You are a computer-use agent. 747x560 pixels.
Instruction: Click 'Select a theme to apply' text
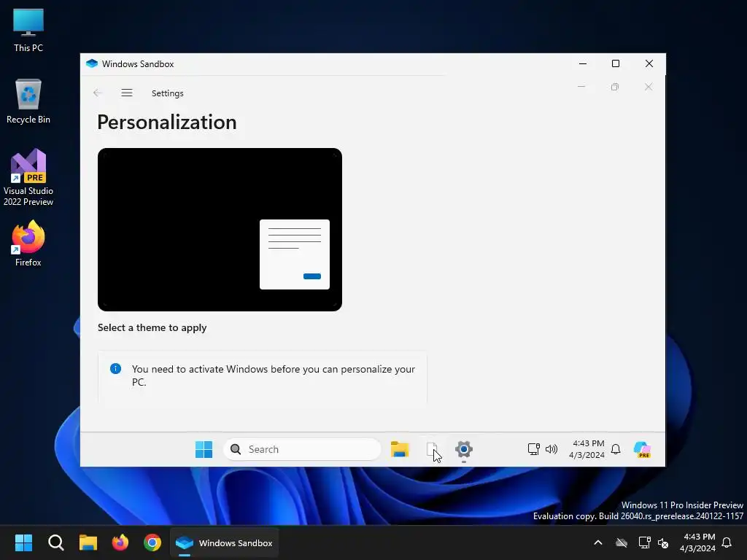tap(152, 327)
